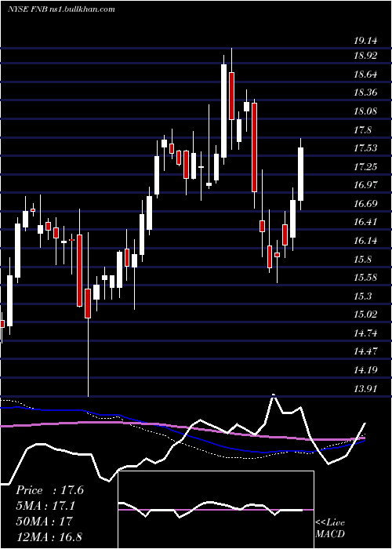Click the '<<Live MACD' label
This screenshot has height=549, width=392.
[330, 528]
